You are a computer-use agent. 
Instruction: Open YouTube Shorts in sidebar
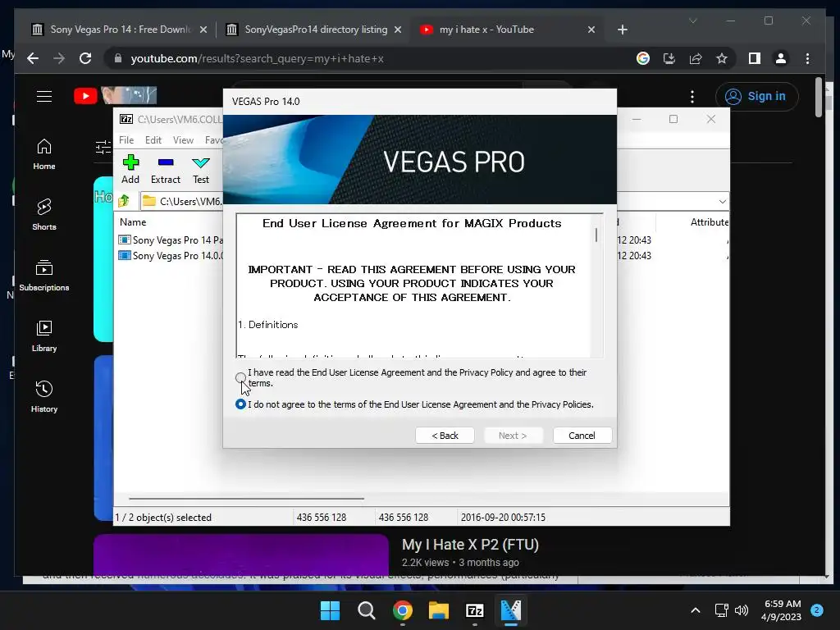pyautogui.click(x=44, y=215)
